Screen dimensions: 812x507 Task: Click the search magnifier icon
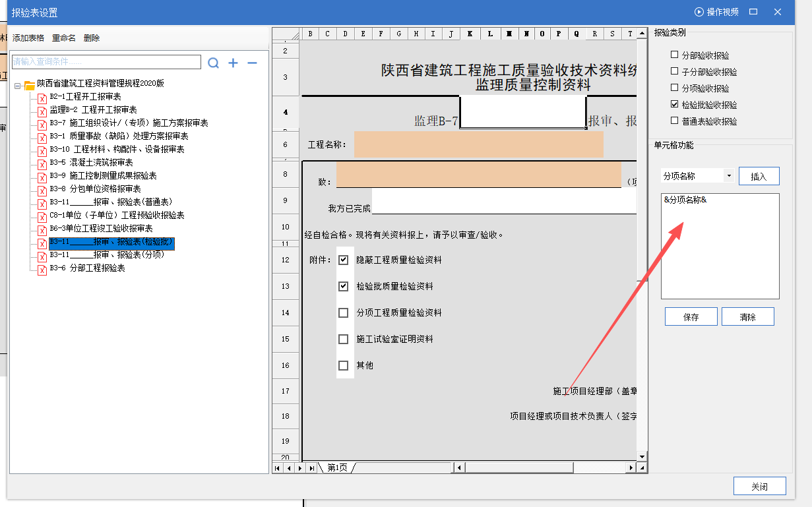click(213, 63)
